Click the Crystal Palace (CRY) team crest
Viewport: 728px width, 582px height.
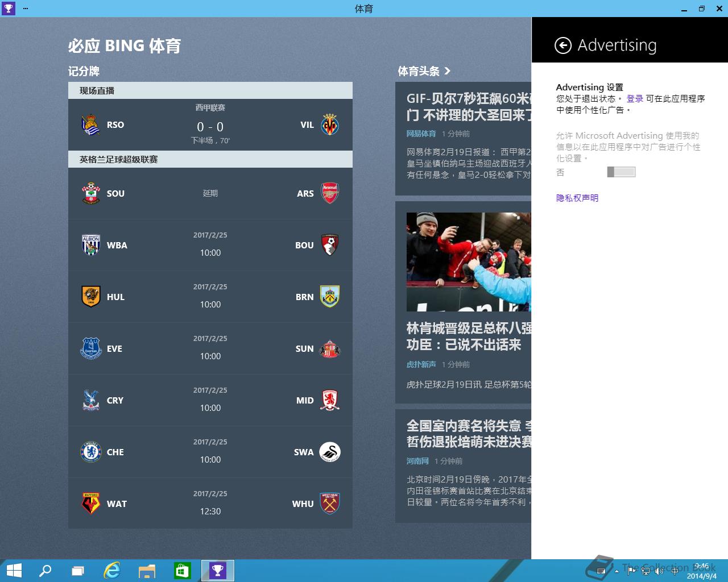coord(91,400)
